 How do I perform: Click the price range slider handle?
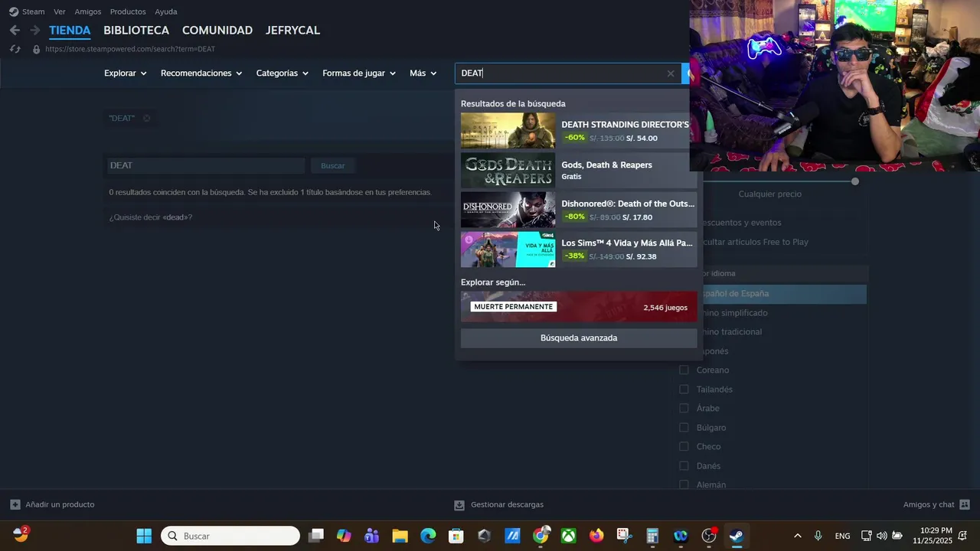pos(855,181)
